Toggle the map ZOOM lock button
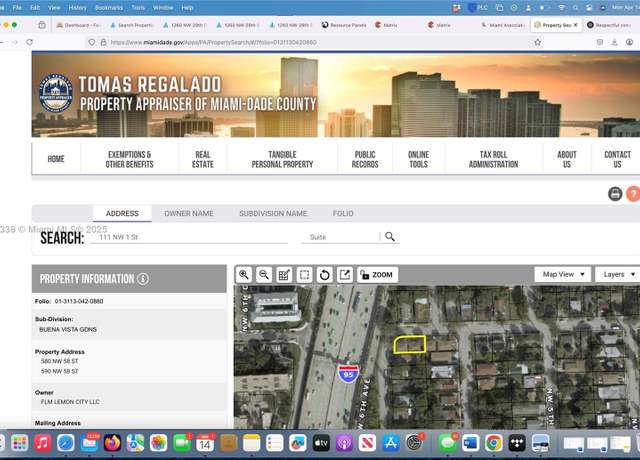Screen dimensions: 640x460 tap(377, 275)
